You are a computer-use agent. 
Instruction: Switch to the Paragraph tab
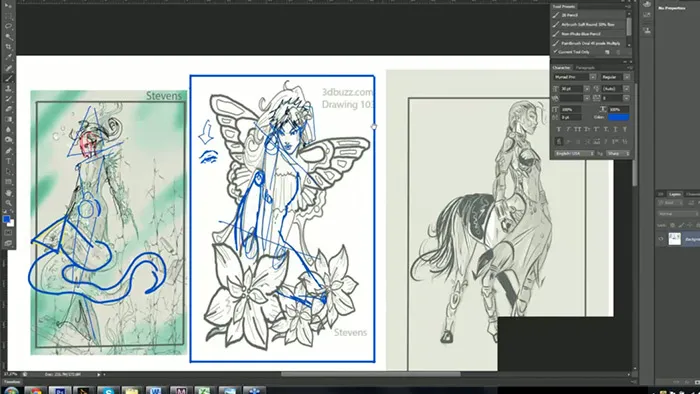pos(585,68)
